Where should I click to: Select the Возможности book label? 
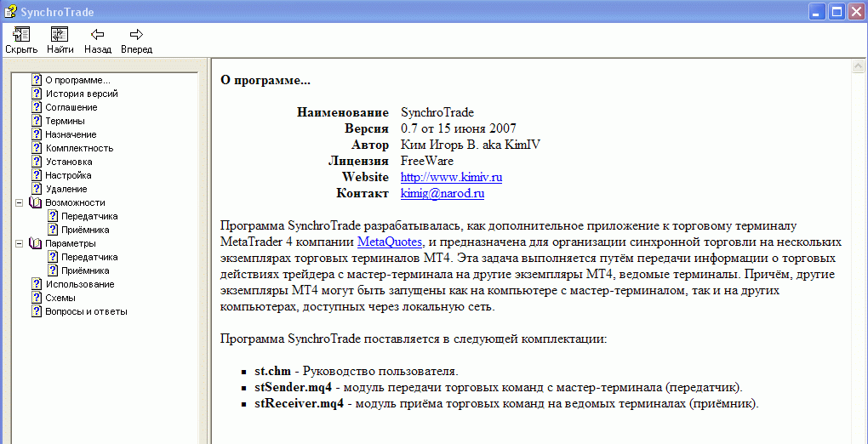(x=75, y=202)
